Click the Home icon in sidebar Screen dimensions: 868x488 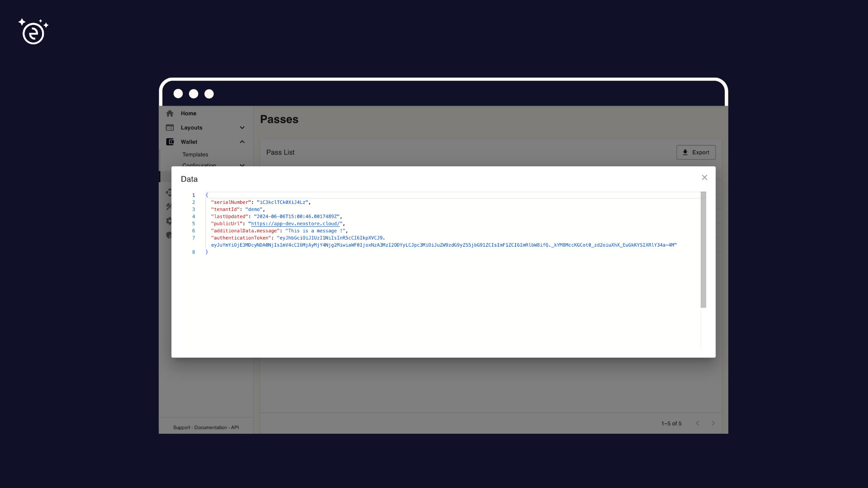[170, 113]
